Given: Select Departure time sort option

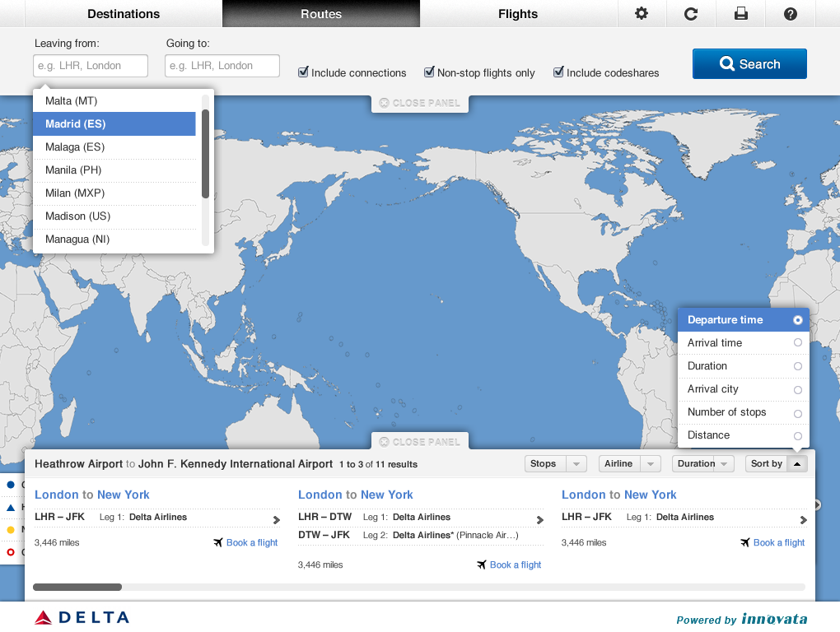Looking at the screenshot, I should pos(744,320).
